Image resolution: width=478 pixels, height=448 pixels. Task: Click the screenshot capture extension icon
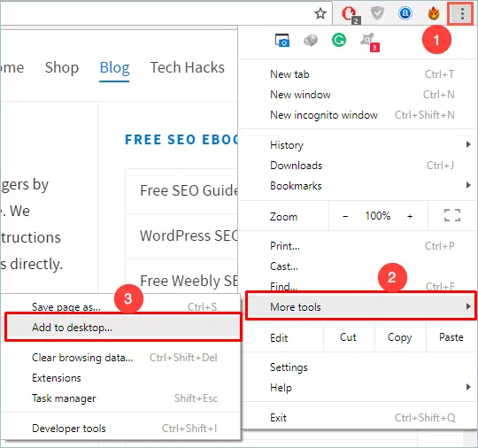282,40
